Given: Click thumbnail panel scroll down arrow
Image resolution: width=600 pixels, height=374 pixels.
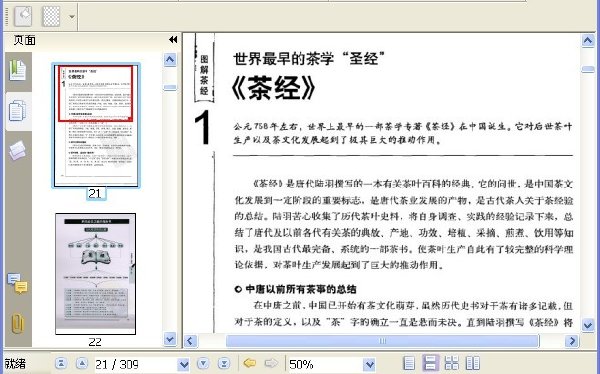Looking at the screenshot, I should pos(170,339).
